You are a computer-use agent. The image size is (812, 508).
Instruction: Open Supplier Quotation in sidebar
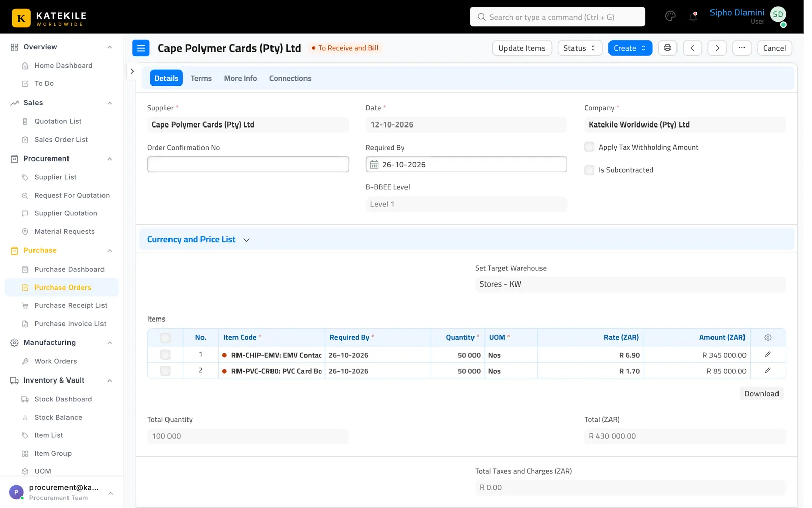(x=65, y=213)
